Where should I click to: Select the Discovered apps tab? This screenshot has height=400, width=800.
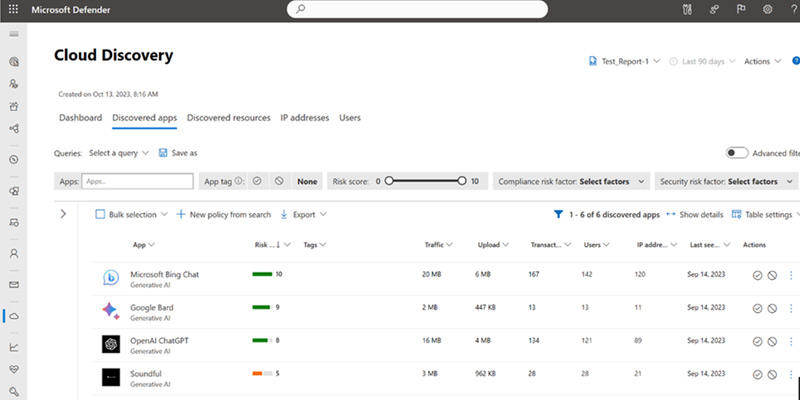point(144,117)
